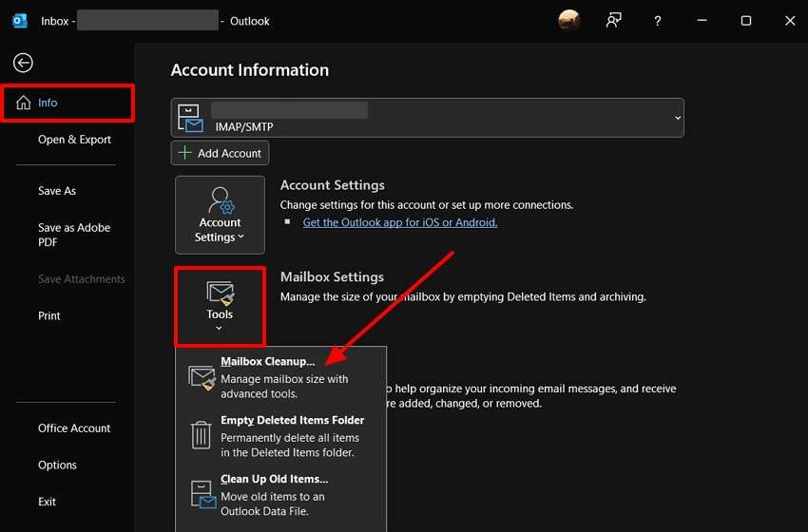Open Outlook Options
The image size is (808, 532).
coord(57,465)
